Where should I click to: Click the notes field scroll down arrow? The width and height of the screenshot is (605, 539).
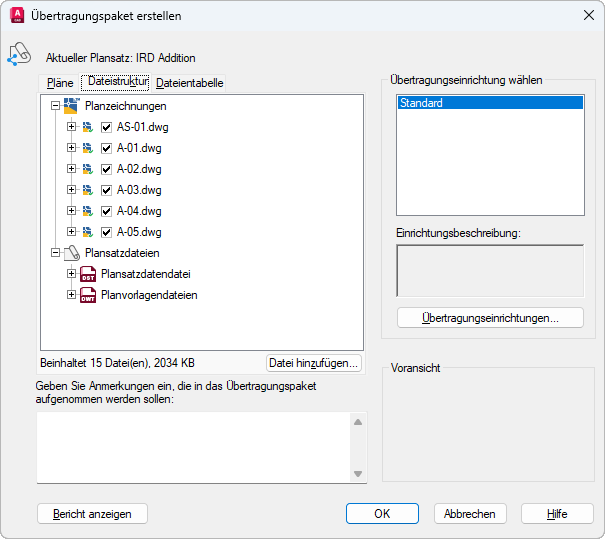pyautogui.click(x=358, y=473)
